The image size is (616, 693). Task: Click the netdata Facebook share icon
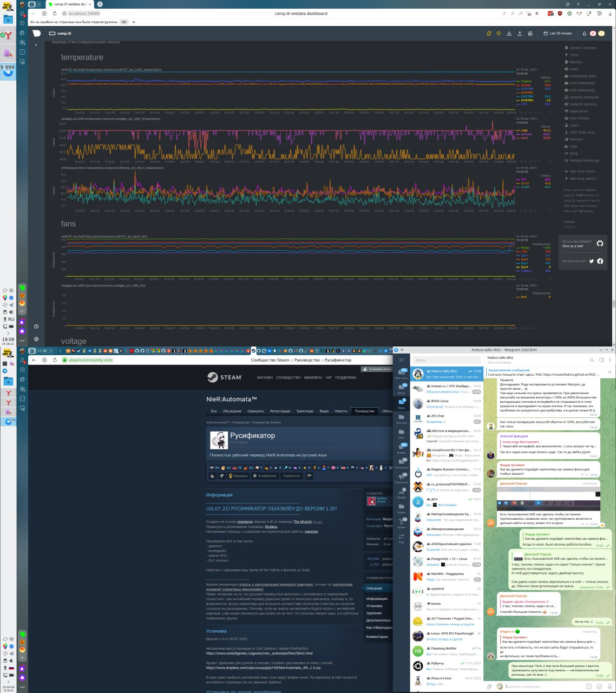(600, 261)
